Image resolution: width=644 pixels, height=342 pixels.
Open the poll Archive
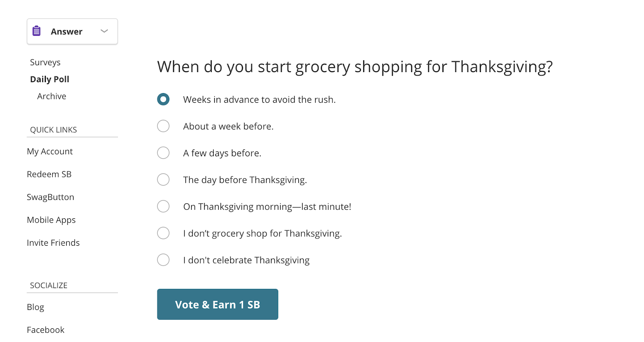(52, 96)
